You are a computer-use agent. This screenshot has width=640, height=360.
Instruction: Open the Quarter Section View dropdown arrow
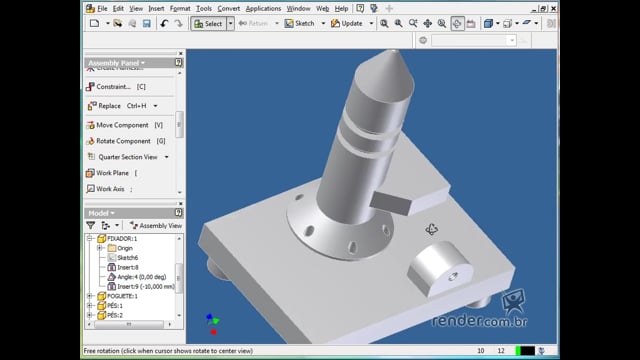167,157
